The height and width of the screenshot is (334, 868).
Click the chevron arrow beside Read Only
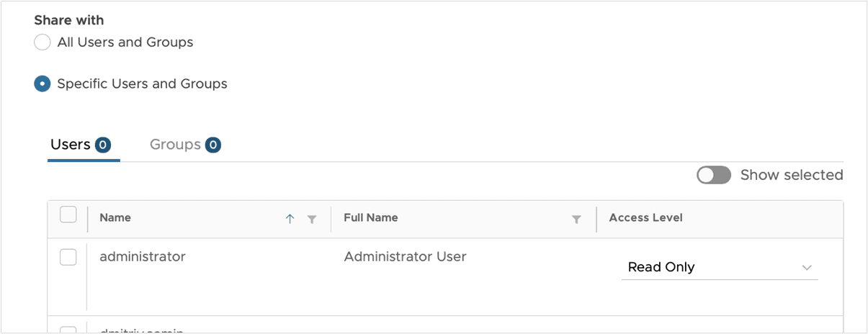[x=807, y=268]
